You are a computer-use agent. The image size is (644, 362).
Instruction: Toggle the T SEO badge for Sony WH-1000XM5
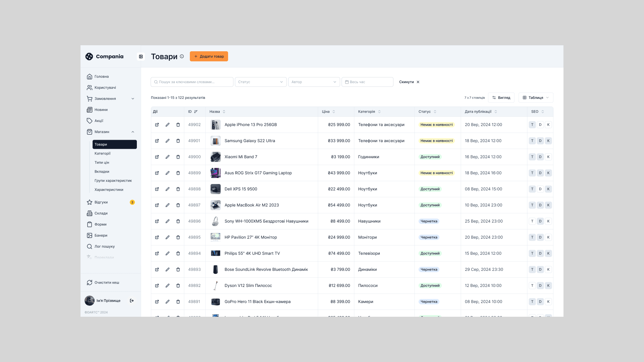click(532, 221)
